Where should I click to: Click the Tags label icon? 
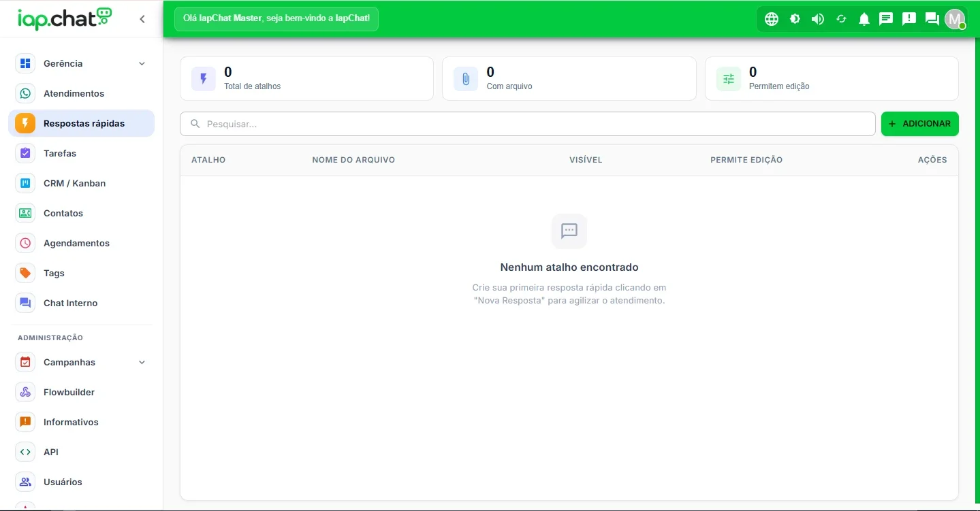pos(25,273)
